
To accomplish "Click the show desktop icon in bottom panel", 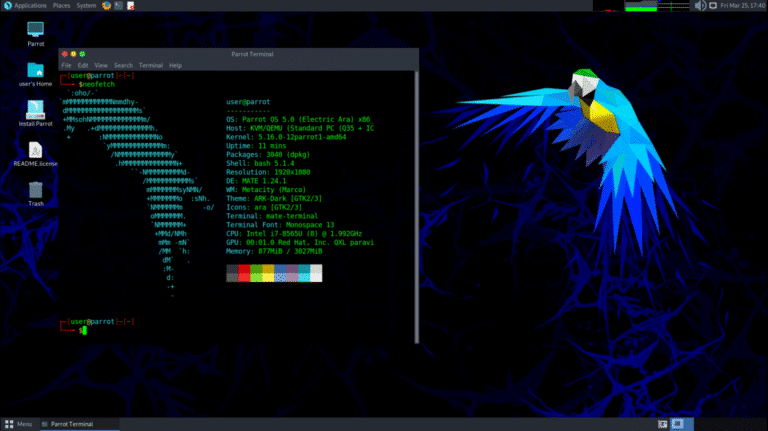I will tap(662, 424).
